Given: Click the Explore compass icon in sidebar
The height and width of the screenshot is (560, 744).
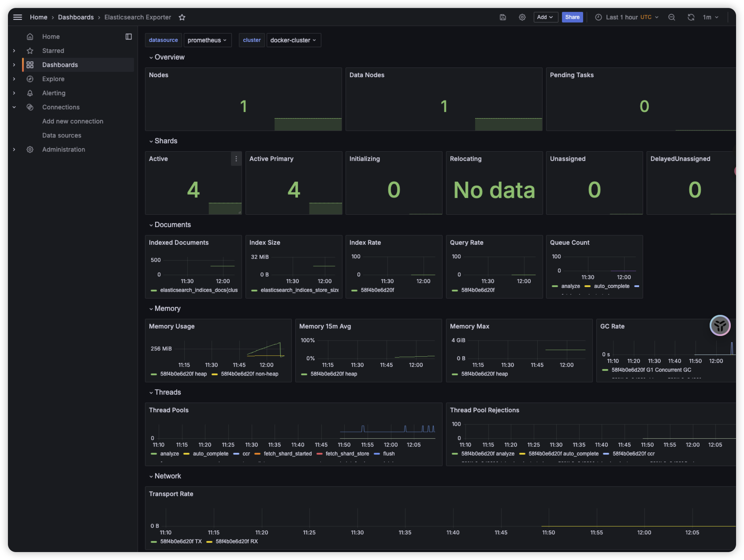Looking at the screenshot, I should (30, 79).
